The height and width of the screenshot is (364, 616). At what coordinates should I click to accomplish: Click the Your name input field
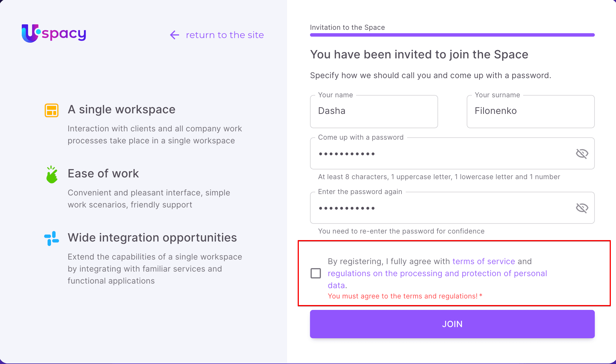click(374, 111)
